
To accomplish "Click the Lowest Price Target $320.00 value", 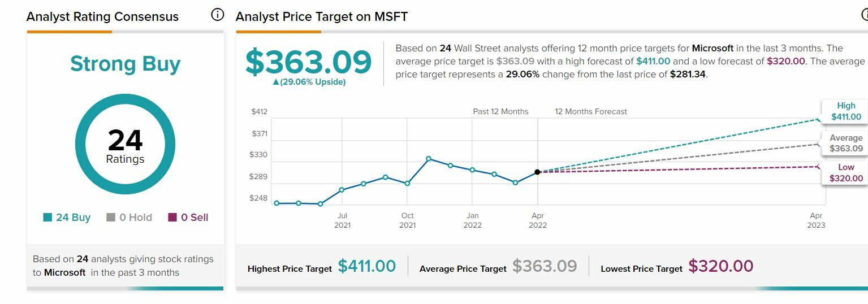I will click(720, 266).
